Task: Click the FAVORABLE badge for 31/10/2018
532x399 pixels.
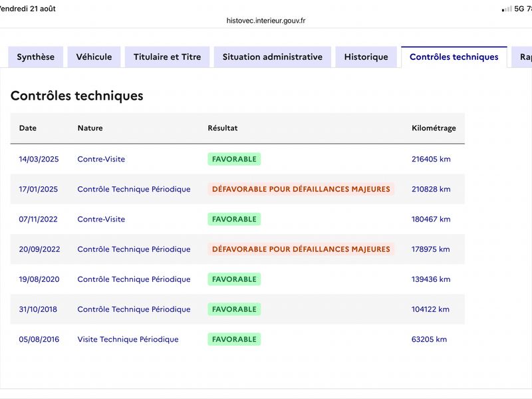Action: pos(234,309)
